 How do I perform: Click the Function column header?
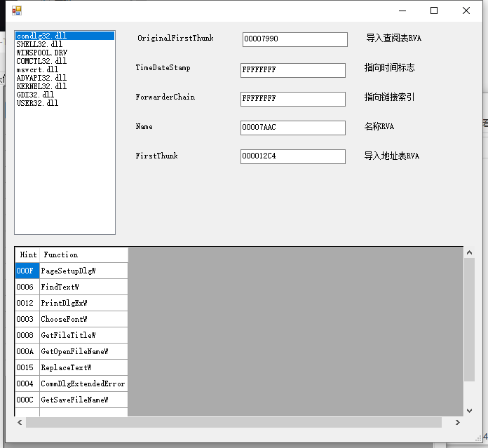coord(83,254)
